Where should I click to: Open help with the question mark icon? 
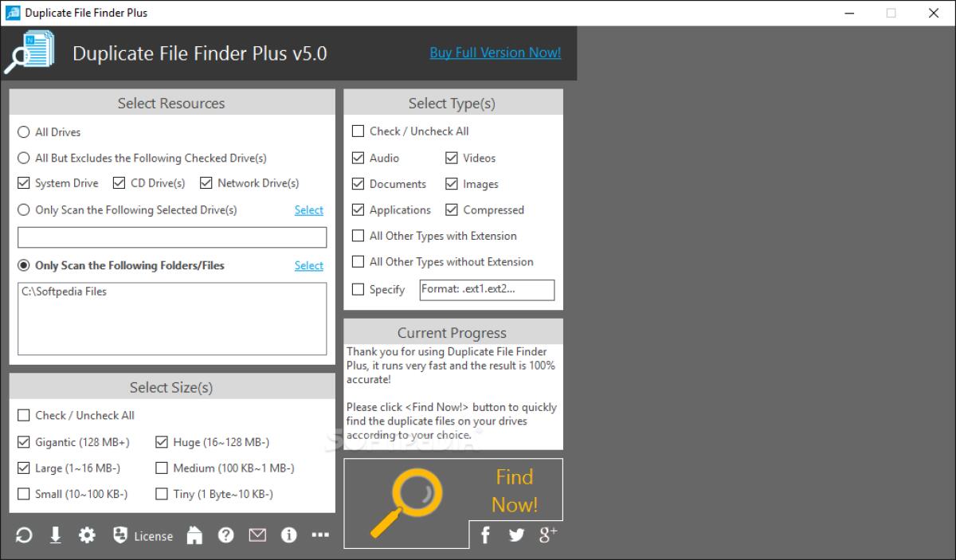coord(226,535)
